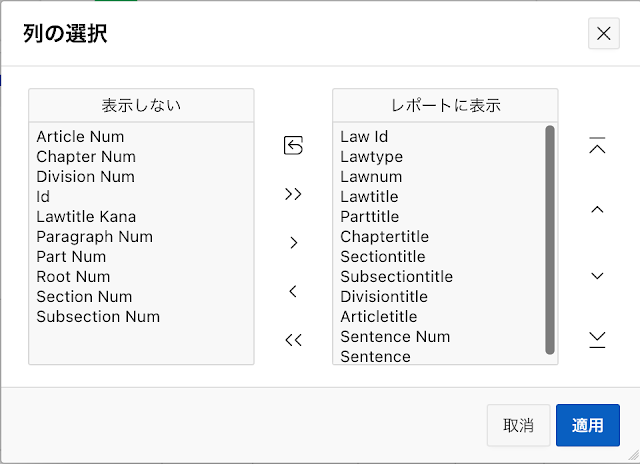This screenshot has height=464, width=640.
Task: Close the column selection dialog
Action: (x=603, y=34)
